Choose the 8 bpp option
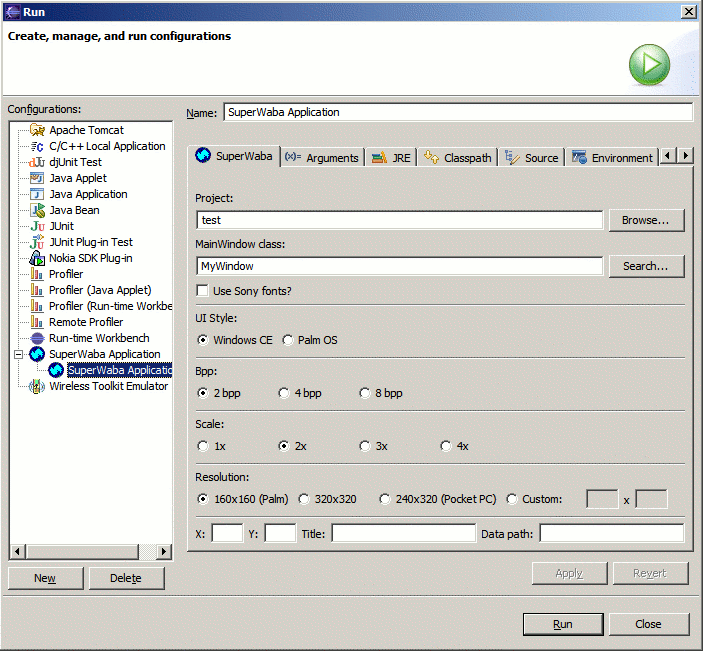The height and width of the screenshot is (651, 703). coord(365,393)
